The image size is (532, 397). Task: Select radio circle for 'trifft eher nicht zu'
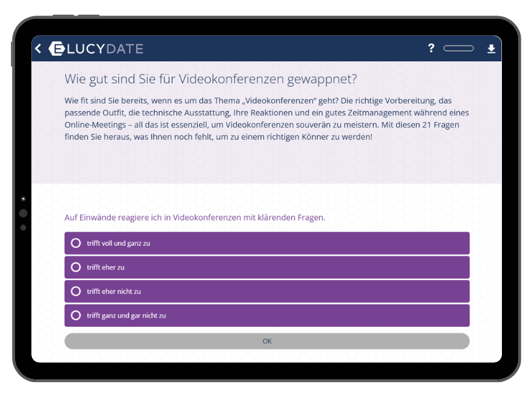(x=76, y=291)
